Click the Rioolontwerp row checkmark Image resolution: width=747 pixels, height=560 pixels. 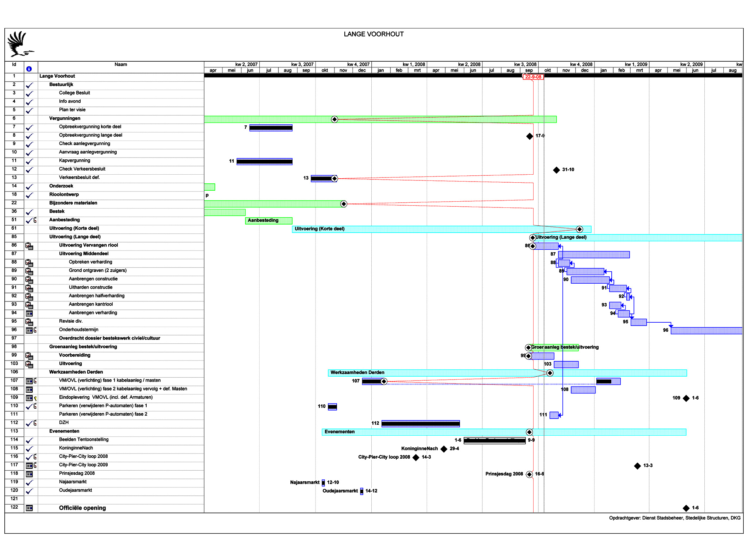point(30,195)
